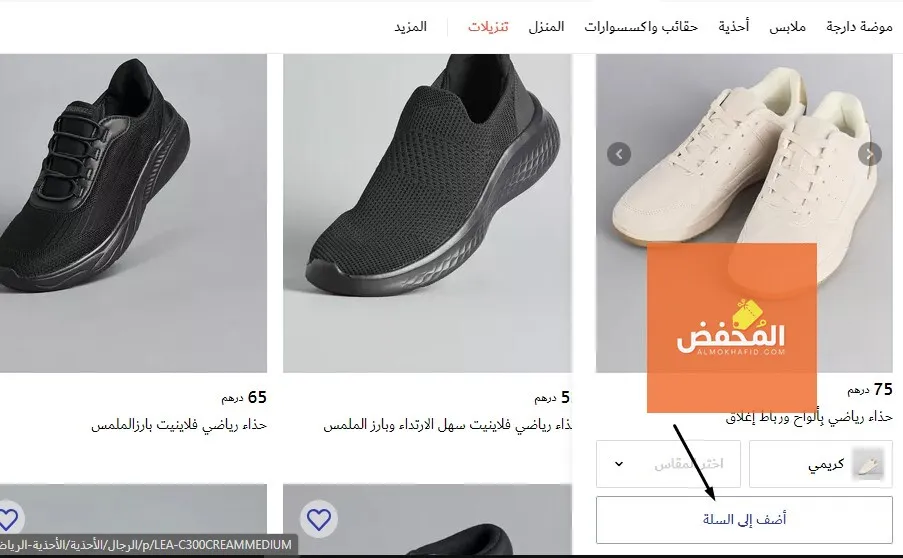Open the ملابس menu
Viewport: 903px width, 558px height.
coord(787,27)
